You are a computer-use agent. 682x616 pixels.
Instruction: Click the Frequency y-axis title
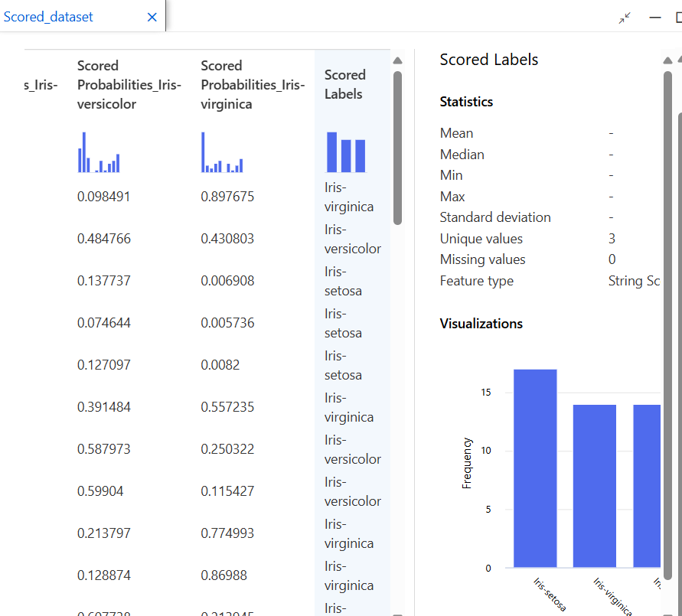click(x=467, y=464)
